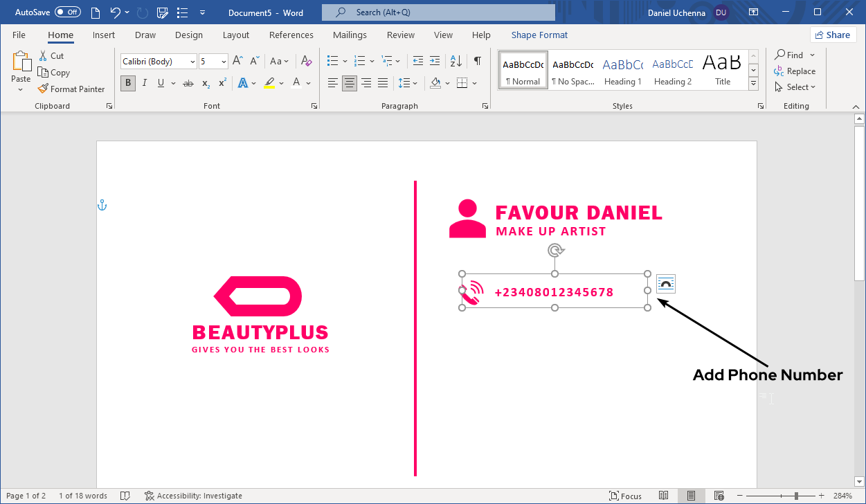Click the Format Painter icon
Viewport: 866px width, 504px height.
[x=43, y=89]
